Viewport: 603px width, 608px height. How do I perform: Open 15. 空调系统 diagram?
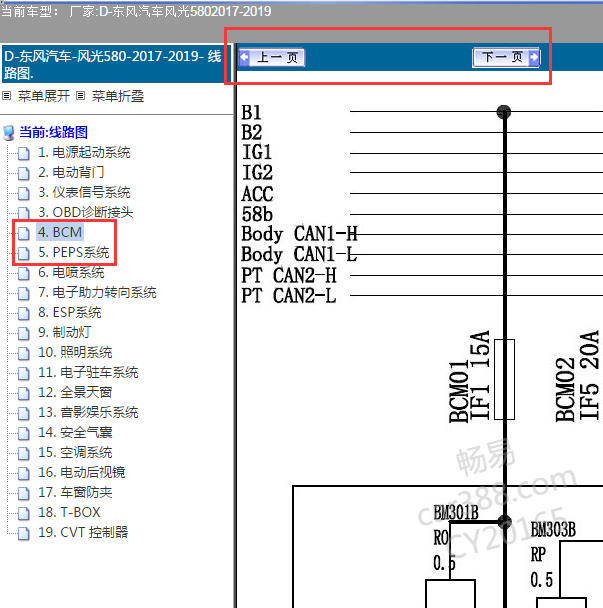[x=75, y=453]
